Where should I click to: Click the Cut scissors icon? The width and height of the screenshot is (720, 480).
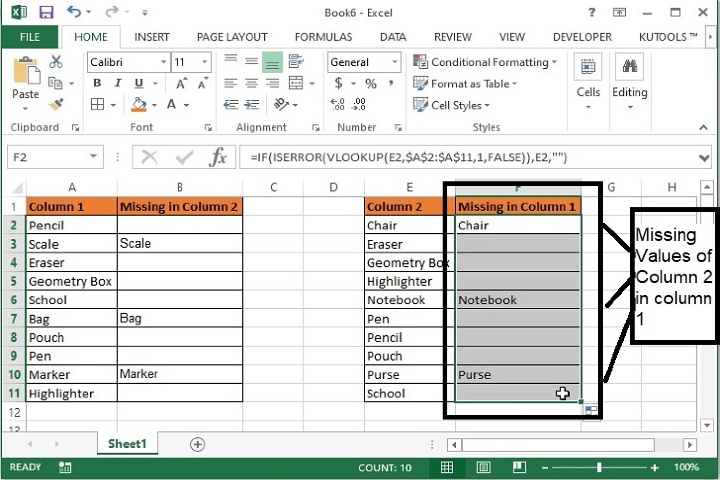pos(56,62)
